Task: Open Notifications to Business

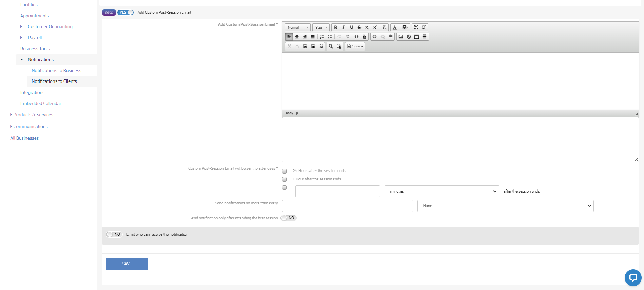Action: click(56, 71)
